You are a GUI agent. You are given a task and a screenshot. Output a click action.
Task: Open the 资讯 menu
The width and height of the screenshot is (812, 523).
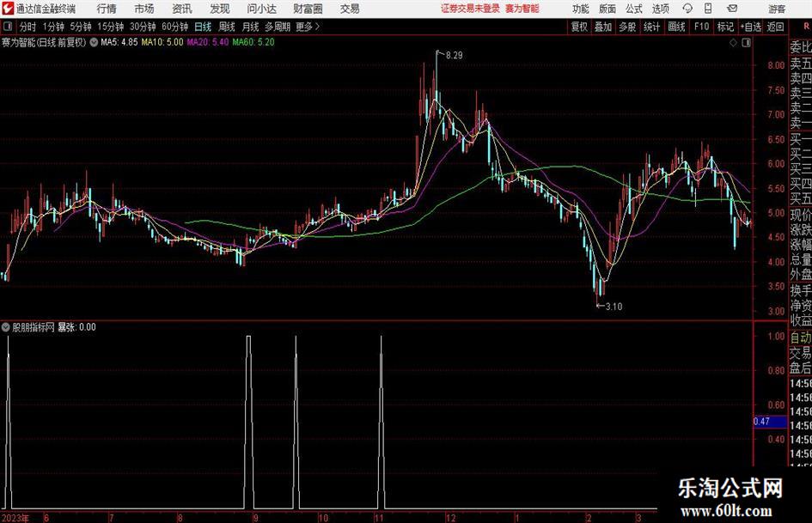[182, 9]
